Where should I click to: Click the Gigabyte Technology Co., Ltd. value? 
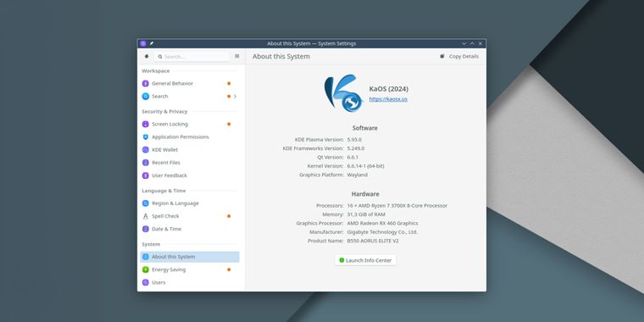pos(382,232)
